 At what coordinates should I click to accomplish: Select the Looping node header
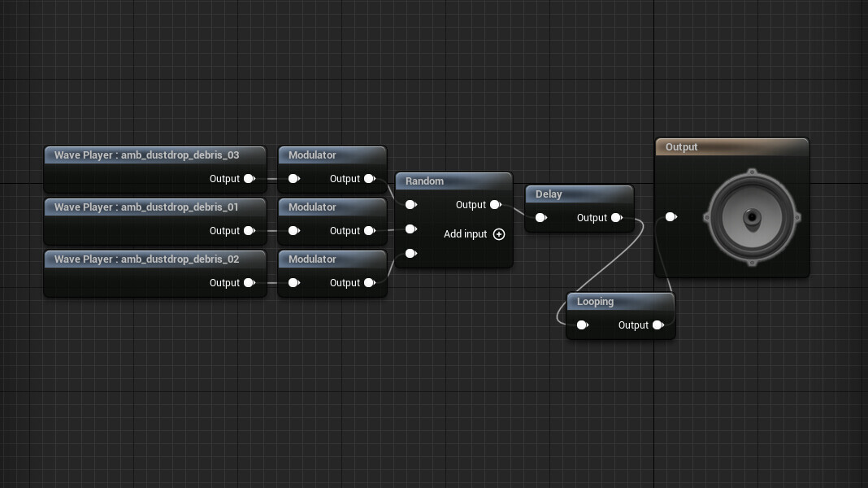[620, 302]
